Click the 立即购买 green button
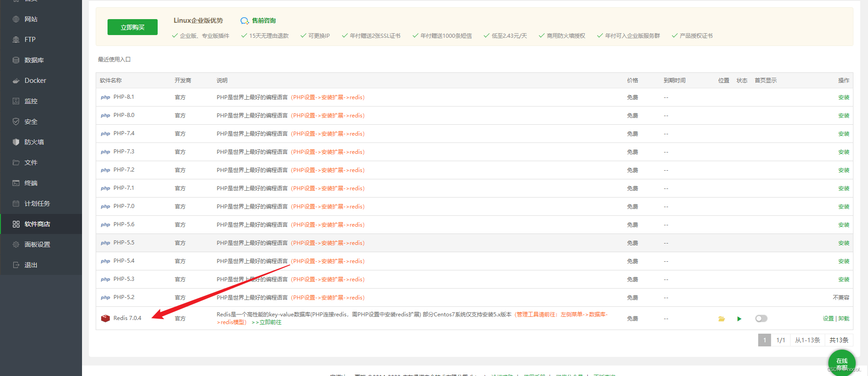Screen dimensions: 868x376 point(133,27)
